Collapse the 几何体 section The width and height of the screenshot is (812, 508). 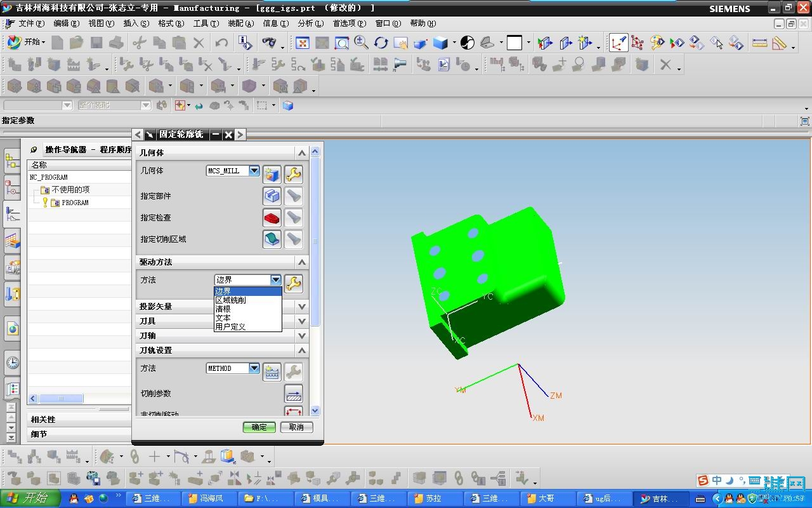click(x=302, y=153)
